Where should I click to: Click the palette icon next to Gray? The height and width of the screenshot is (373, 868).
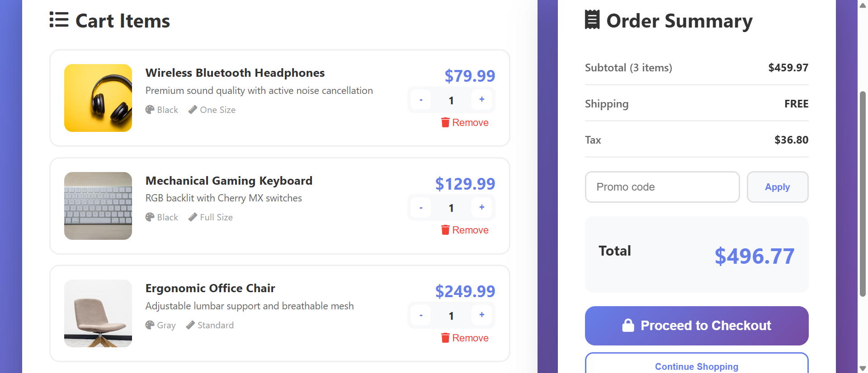[x=149, y=325]
